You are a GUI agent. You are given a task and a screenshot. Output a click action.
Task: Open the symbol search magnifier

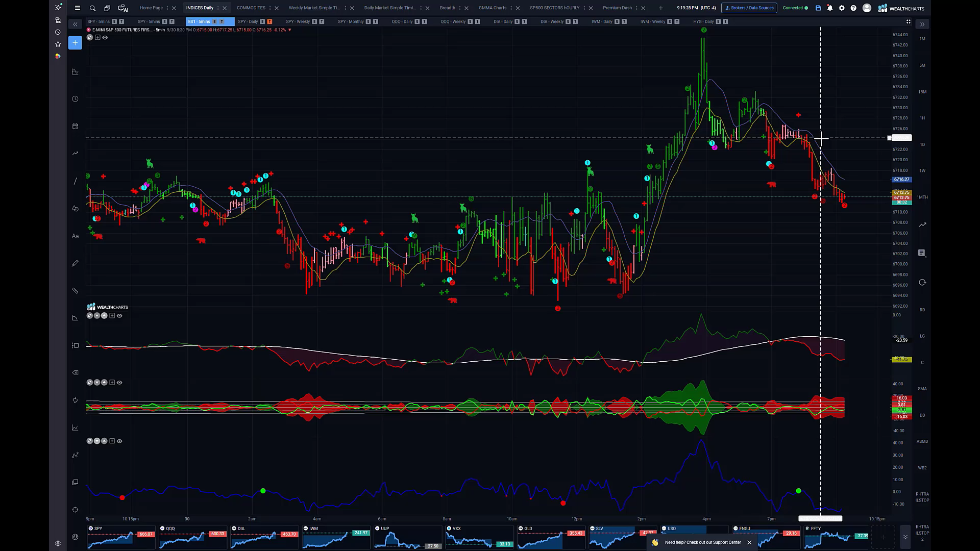92,8
